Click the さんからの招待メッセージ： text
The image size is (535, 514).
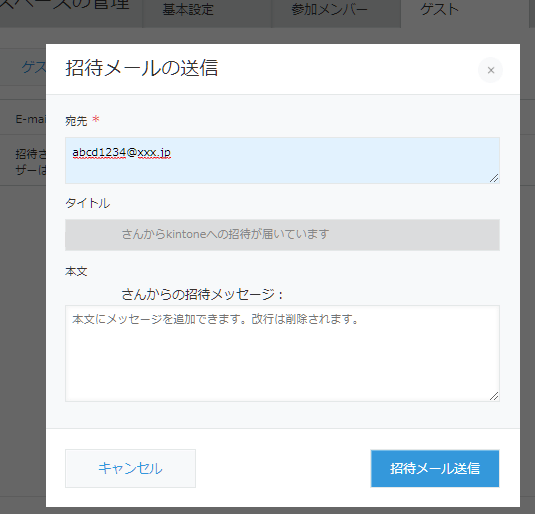pyautogui.click(x=202, y=294)
